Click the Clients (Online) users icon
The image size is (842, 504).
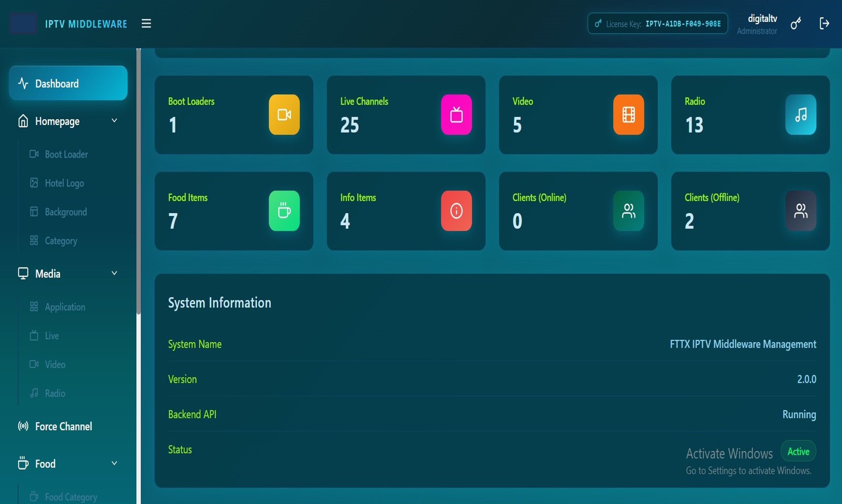628,211
